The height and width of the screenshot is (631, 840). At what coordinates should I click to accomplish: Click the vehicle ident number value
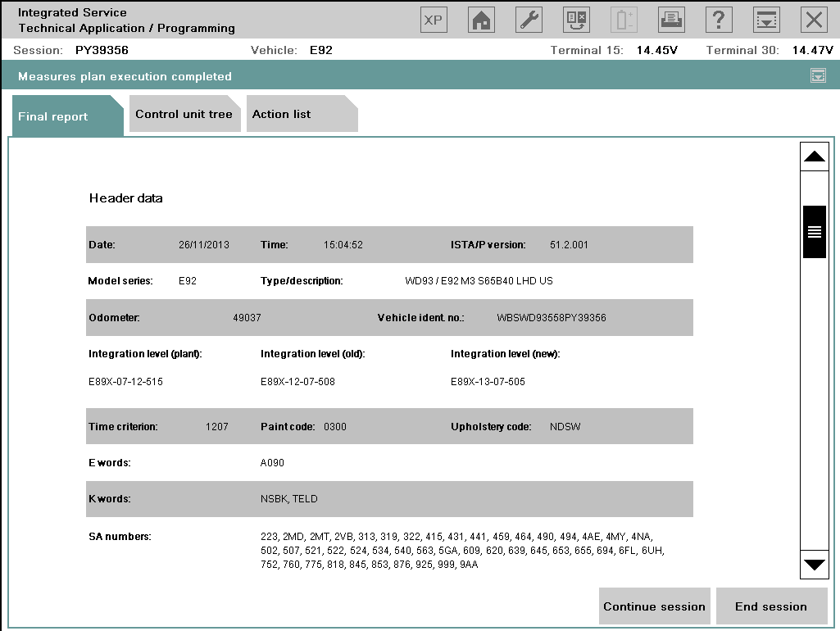pyautogui.click(x=552, y=318)
